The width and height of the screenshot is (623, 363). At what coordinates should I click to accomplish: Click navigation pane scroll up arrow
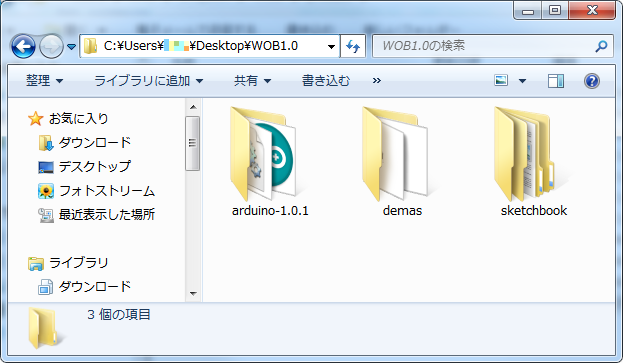click(x=193, y=107)
